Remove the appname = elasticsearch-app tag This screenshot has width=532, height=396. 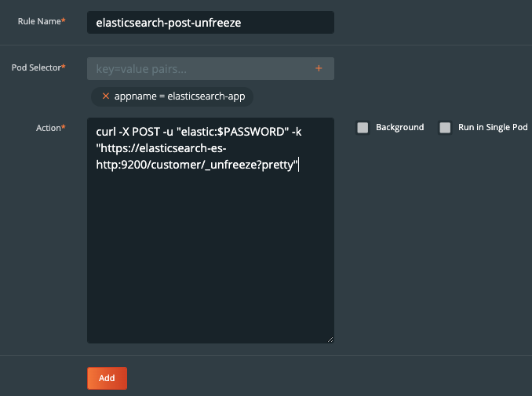tap(106, 96)
